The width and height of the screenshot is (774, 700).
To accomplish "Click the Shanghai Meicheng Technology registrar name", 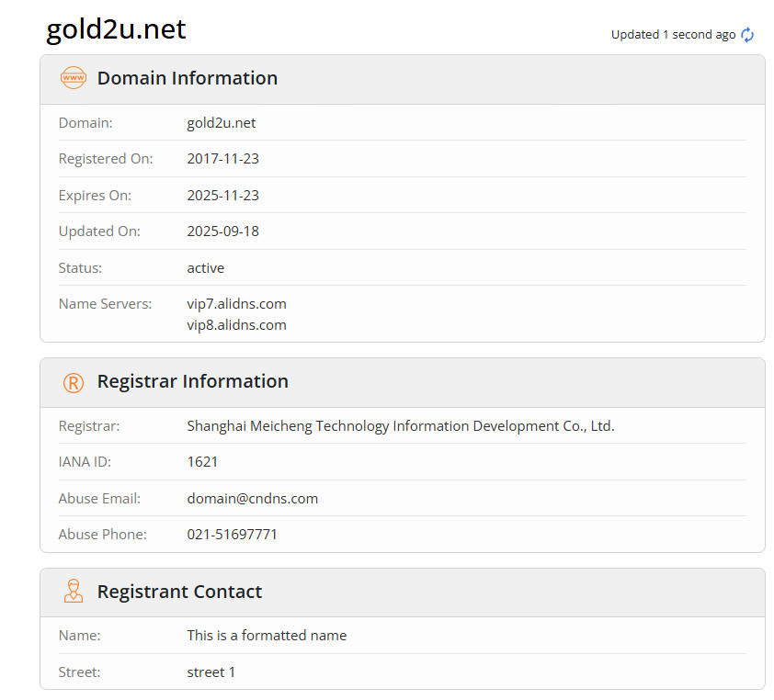I will 400,426.
